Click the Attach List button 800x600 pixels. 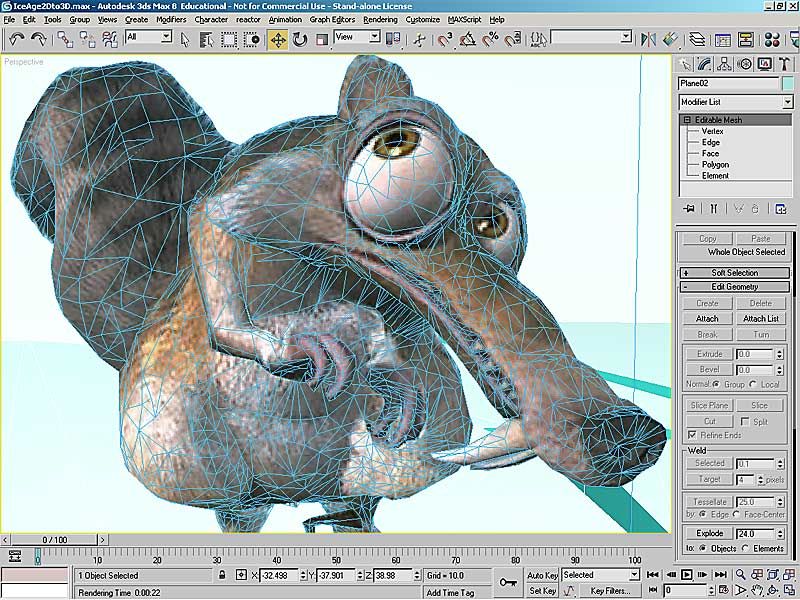[761, 318]
